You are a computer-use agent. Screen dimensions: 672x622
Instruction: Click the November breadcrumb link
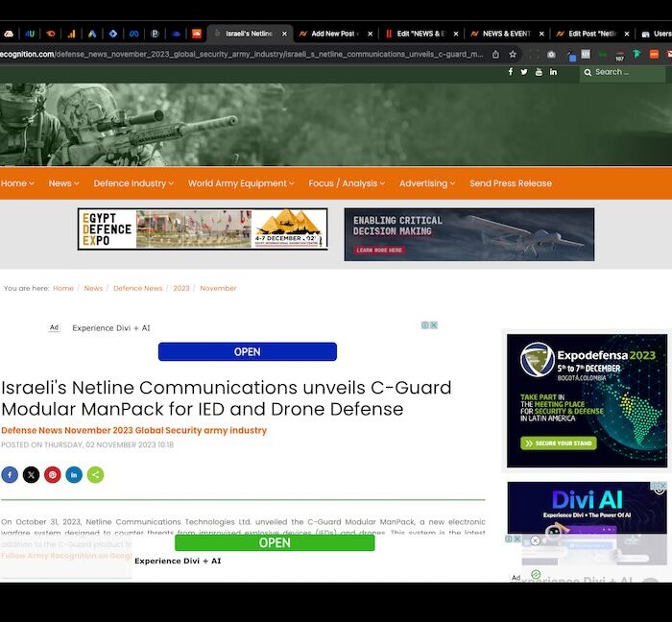pyautogui.click(x=218, y=288)
